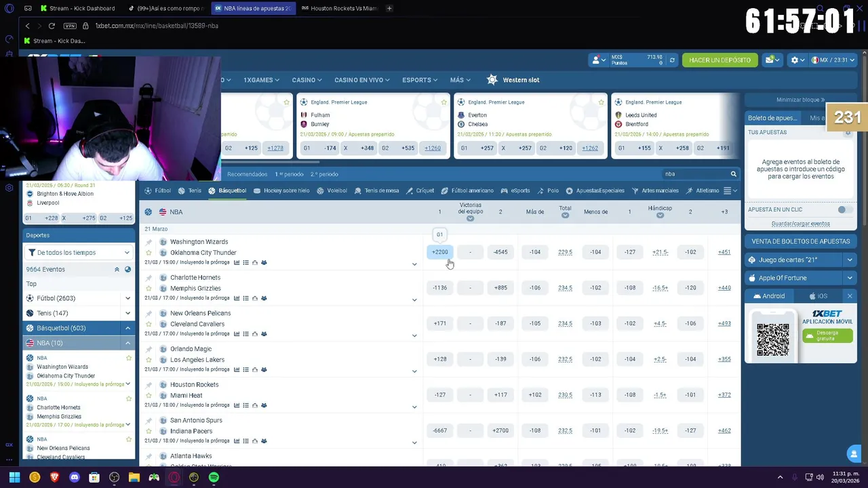Expand Fútbol (2603) in sidebar
This screenshot has width=868, height=488.
127,298
